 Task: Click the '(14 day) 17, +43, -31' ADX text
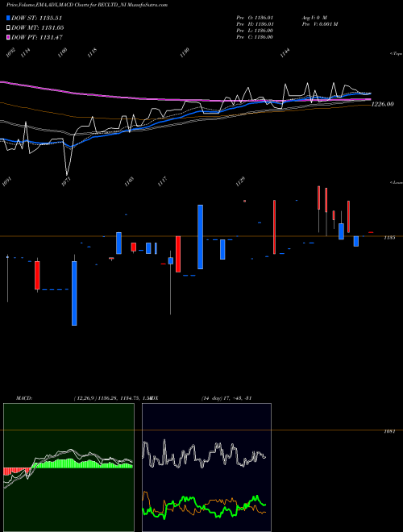click(x=226, y=398)
